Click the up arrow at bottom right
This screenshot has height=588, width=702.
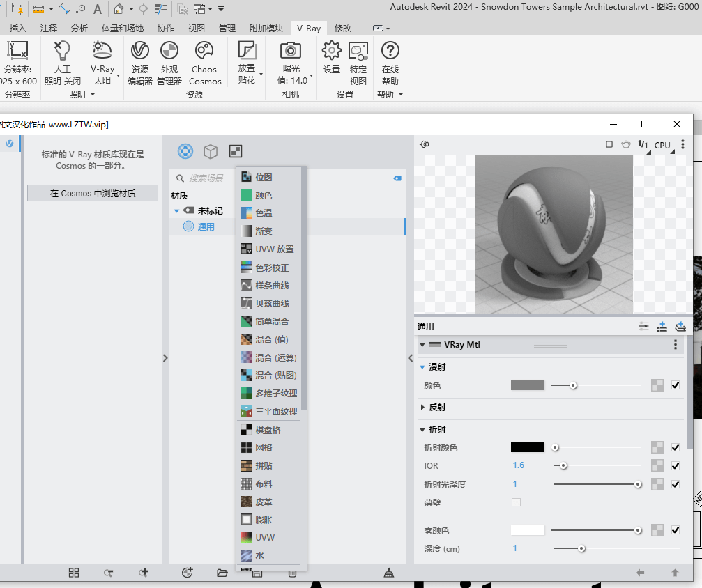click(675, 573)
